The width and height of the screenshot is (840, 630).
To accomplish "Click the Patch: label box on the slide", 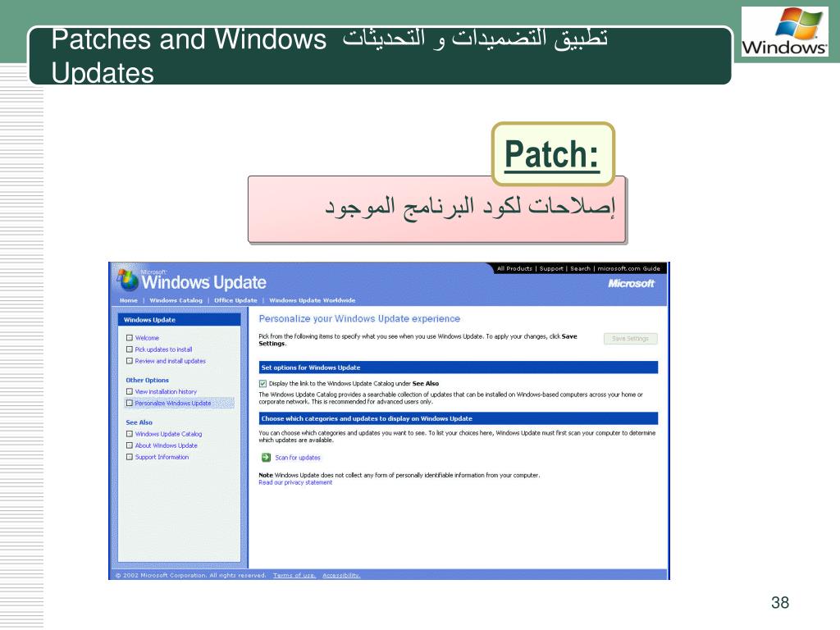I will (552, 153).
